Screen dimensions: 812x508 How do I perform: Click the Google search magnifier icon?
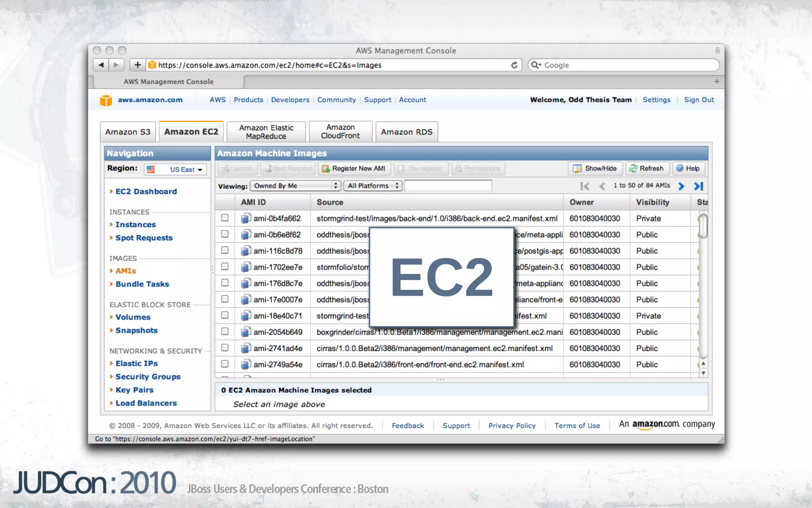click(x=535, y=65)
